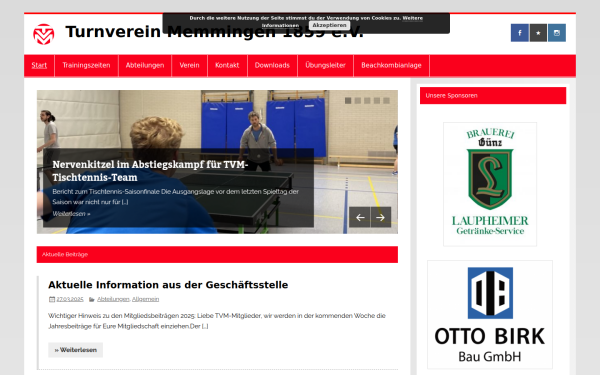This screenshot has width=600, height=375.
Task: Click the » Weiterlesen button below post
Action: 75,350
